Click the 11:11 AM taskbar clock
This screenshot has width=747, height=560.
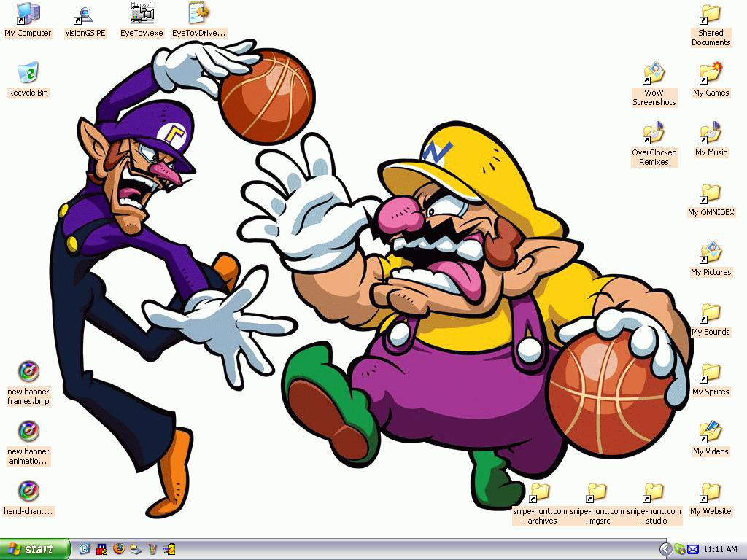tap(720, 549)
